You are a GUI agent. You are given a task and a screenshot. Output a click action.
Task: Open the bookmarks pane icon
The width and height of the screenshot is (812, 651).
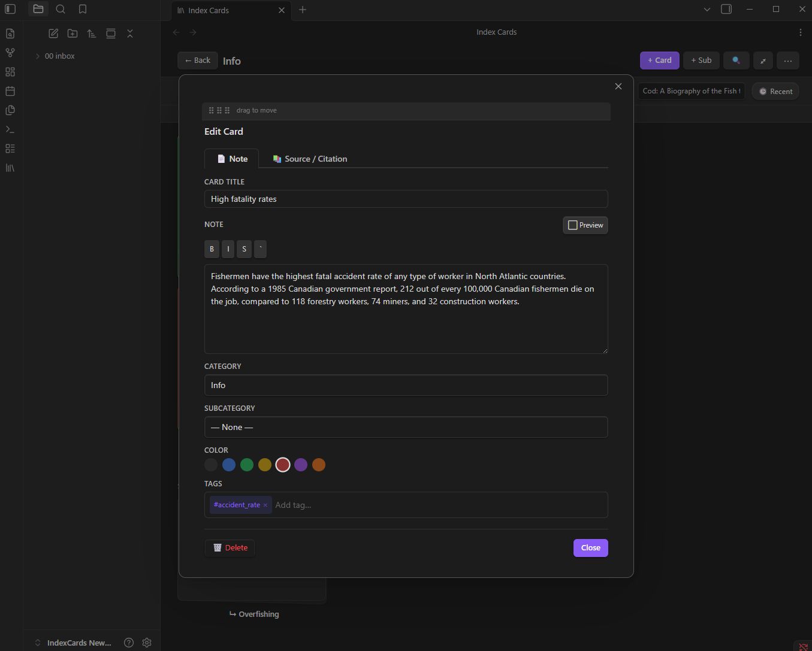(83, 9)
